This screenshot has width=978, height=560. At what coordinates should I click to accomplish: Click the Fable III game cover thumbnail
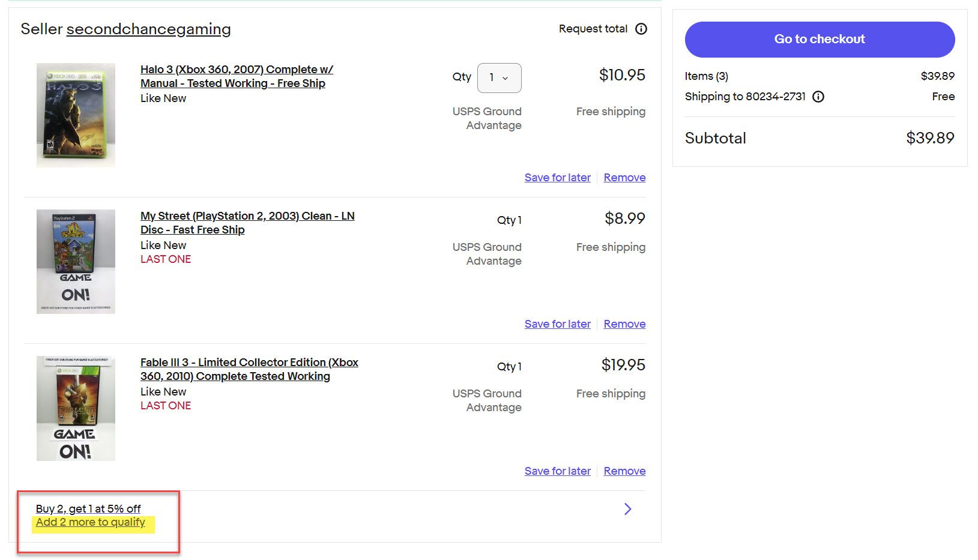[76, 408]
